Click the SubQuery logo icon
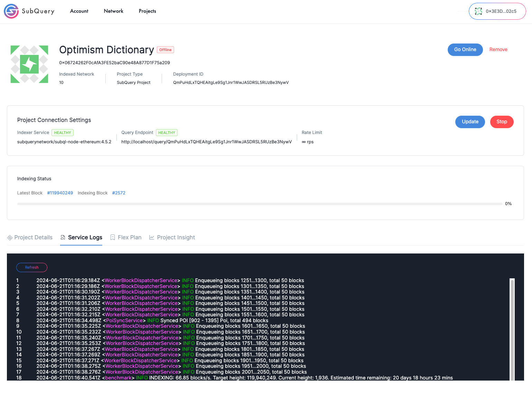This screenshot has height=393, width=532. (x=11, y=11)
